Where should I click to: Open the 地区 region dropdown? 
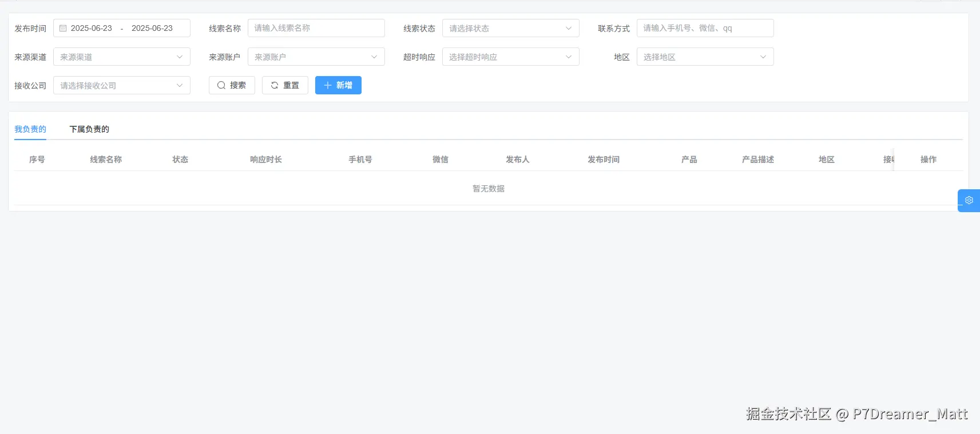(705, 57)
